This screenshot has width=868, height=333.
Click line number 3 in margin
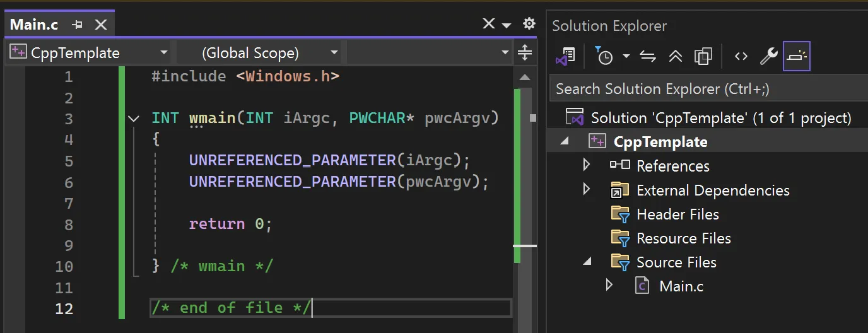pos(69,119)
